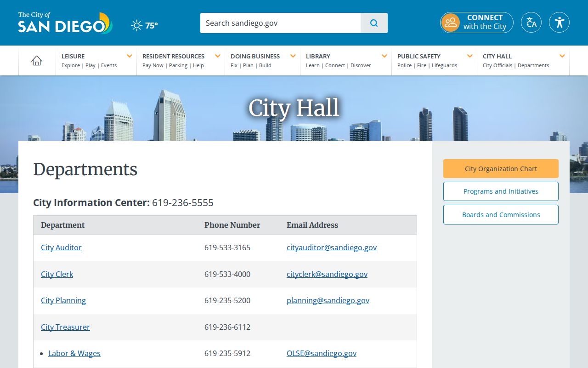
Task: Click the Programs and Initiatives button
Action: [x=501, y=191]
